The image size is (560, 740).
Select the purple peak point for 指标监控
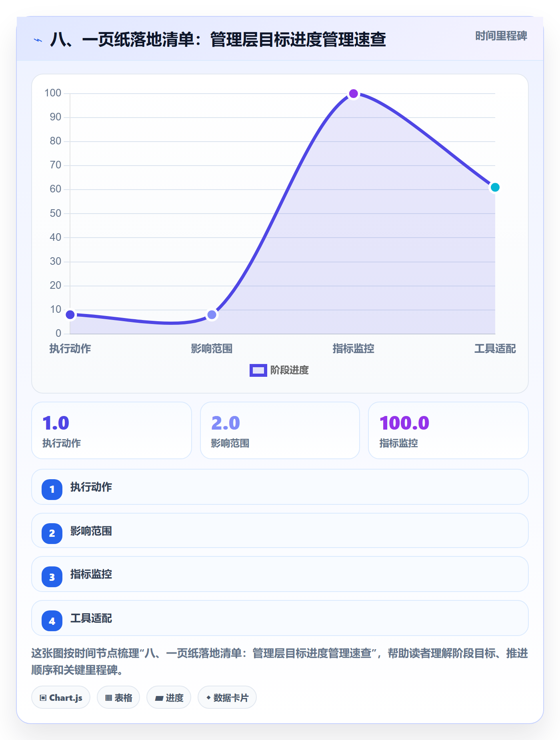(353, 94)
